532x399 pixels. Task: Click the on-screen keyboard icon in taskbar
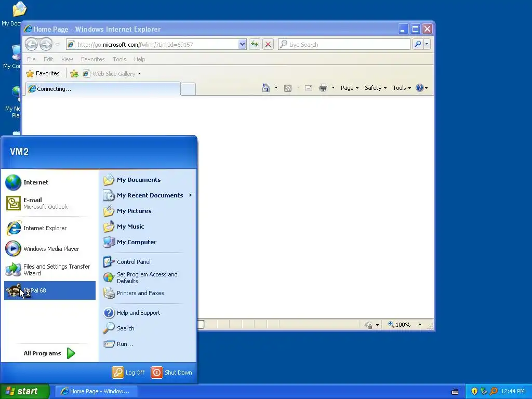455,392
